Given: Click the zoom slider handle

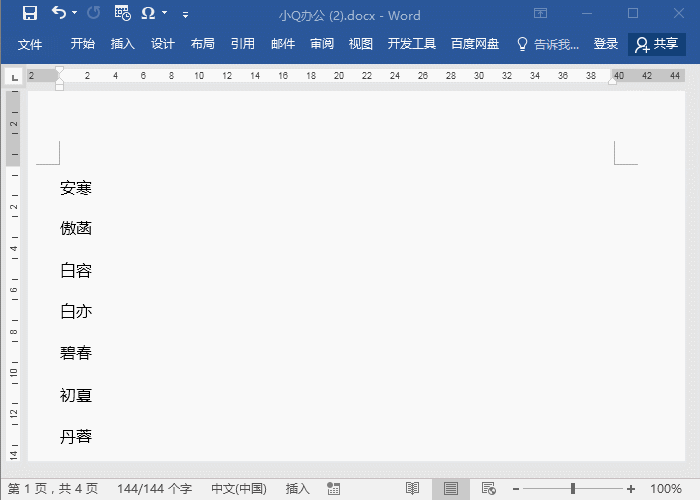Looking at the screenshot, I should [x=573, y=489].
